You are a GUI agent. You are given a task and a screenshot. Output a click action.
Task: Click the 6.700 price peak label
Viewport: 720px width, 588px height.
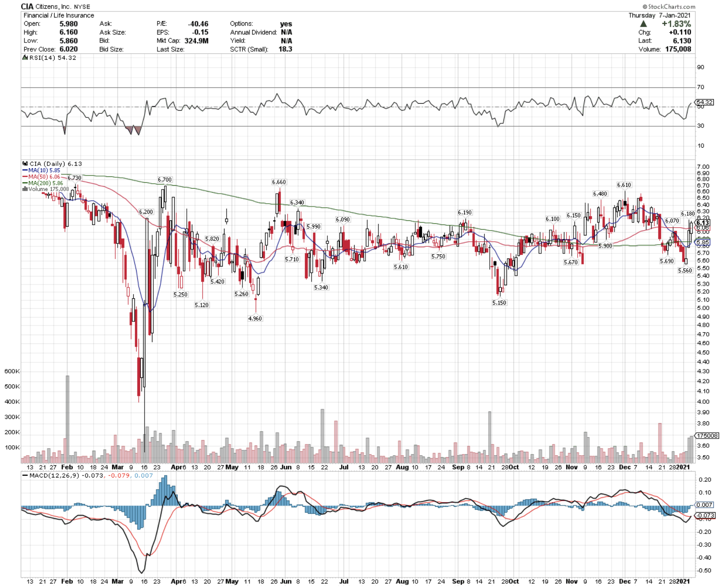point(165,179)
